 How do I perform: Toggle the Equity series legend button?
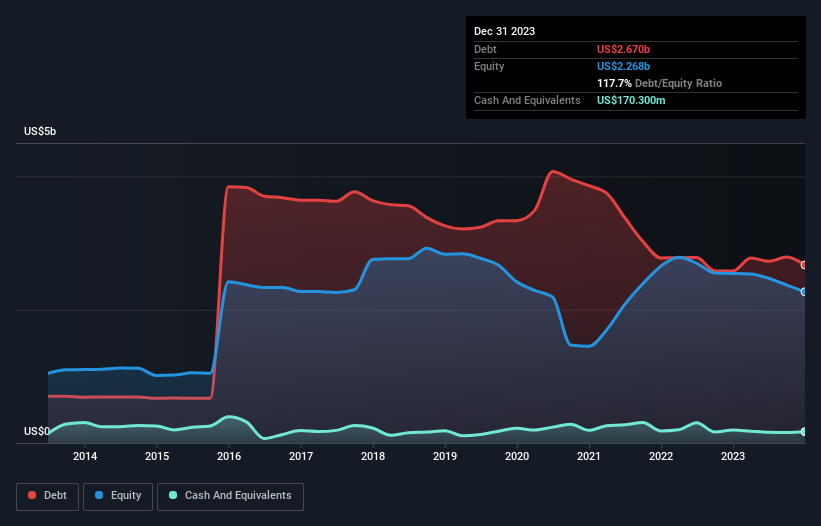point(118,496)
